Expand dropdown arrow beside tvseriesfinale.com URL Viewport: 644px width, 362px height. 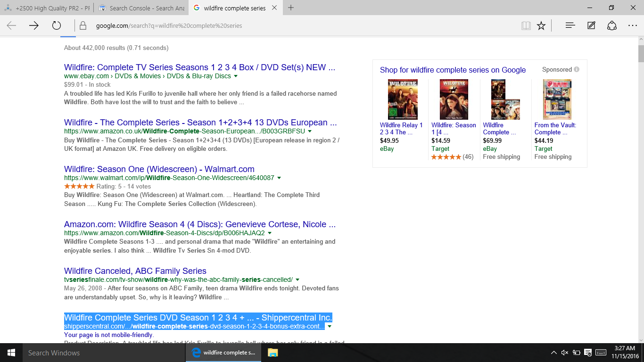click(x=297, y=280)
